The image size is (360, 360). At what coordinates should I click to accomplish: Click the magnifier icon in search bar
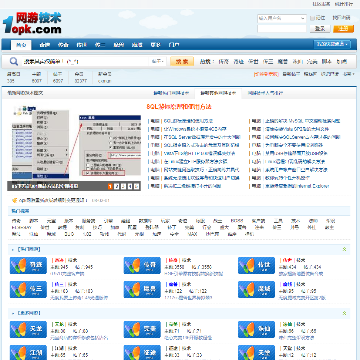(14, 61)
